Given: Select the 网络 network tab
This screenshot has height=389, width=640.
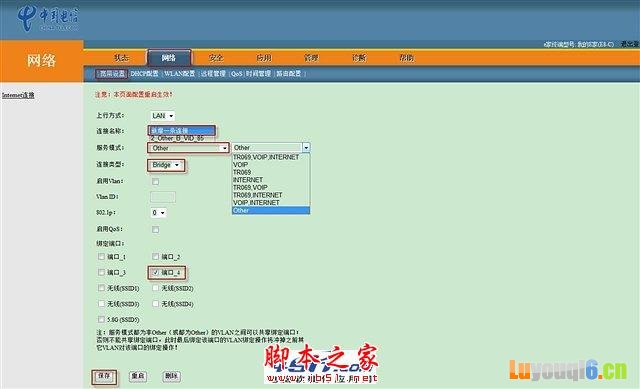Looking at the screenshot, I should (x=169, y=58).
